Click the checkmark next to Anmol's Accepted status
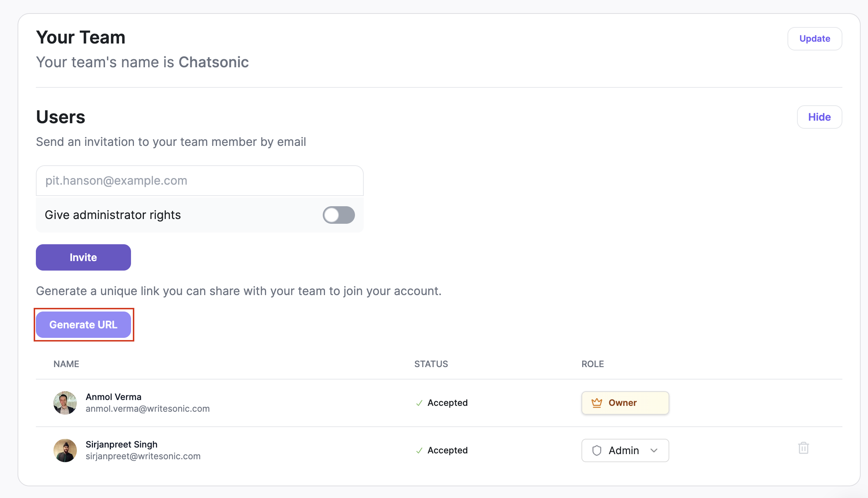 419,403
